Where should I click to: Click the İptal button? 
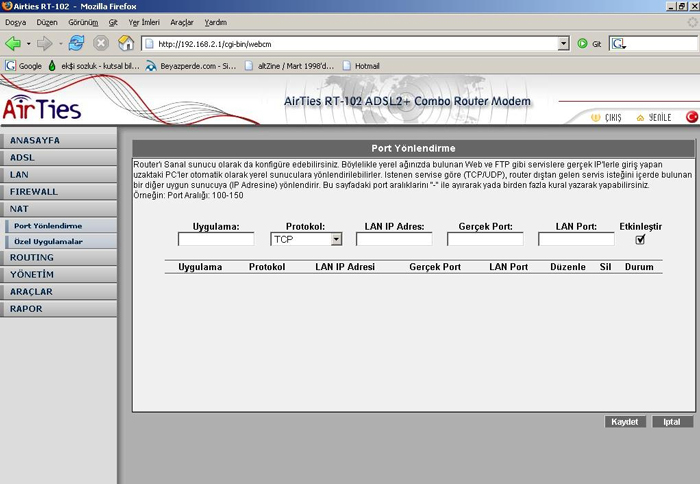(x=672, y=422)
